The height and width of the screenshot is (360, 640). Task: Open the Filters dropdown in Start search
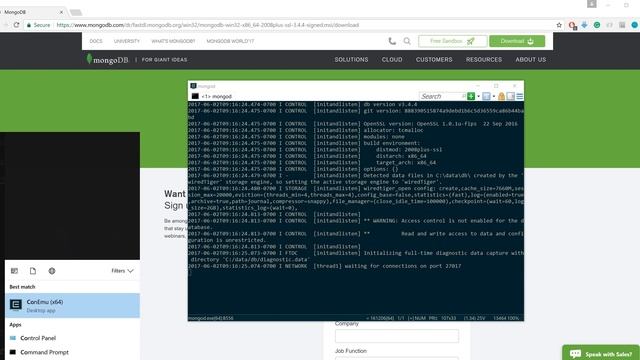[x=122, y=271]
